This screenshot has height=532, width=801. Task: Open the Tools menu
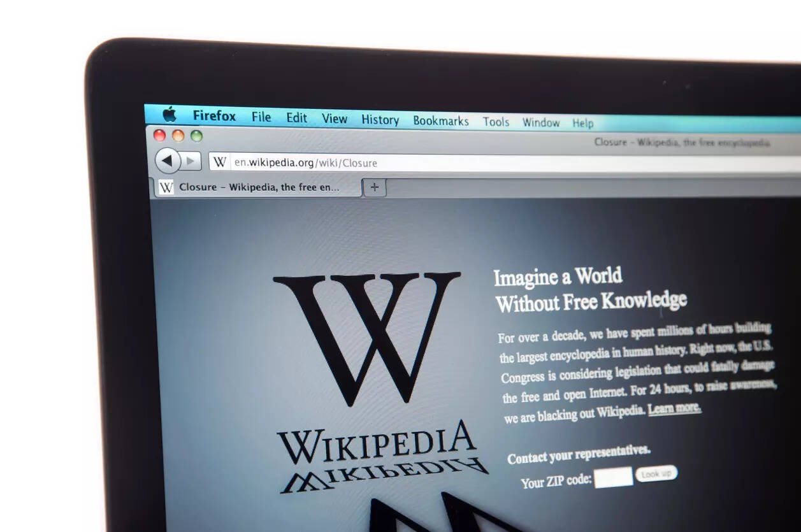pos(496,121)
